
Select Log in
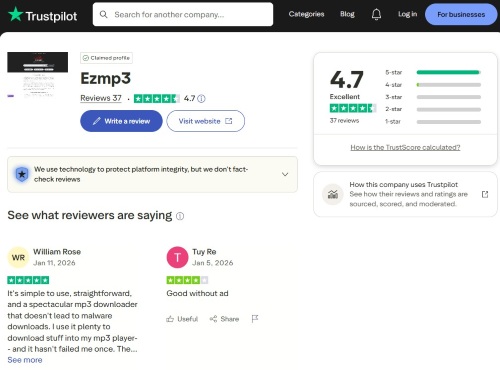coord(407,14)
